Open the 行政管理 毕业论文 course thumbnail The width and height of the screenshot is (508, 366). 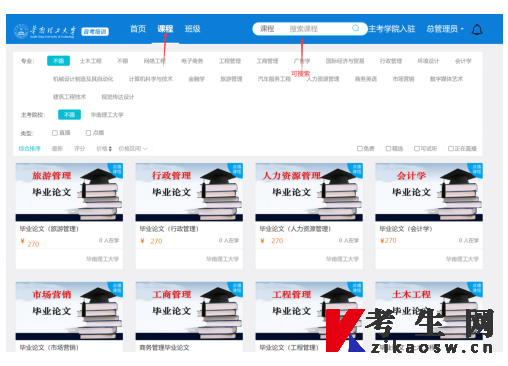(x=189, y=192)
